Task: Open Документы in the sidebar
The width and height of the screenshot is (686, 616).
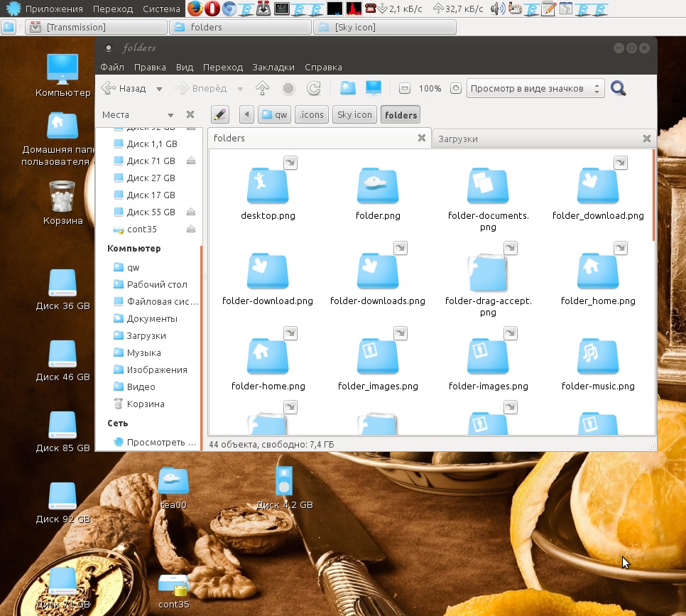Action: pos(148,319)
